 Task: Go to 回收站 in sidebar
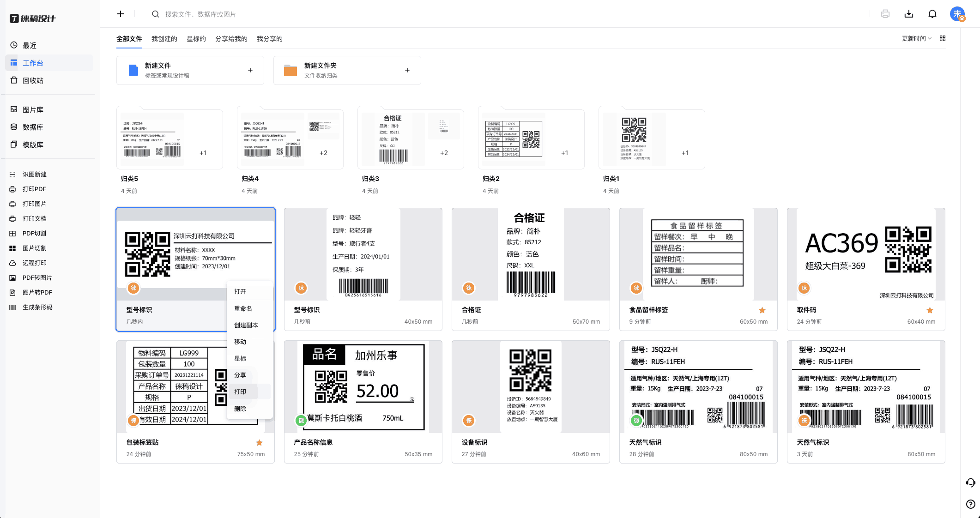pyautogui.click(x=33, y=80)
